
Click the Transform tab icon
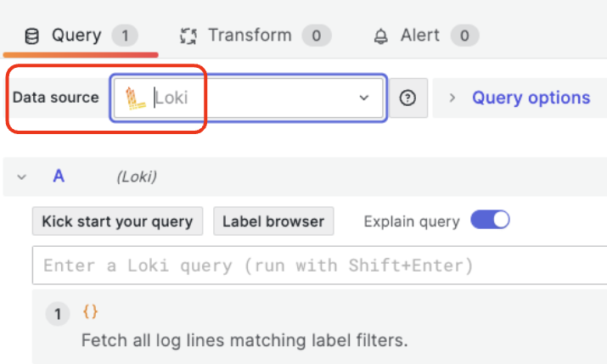(x=188, y=36)
